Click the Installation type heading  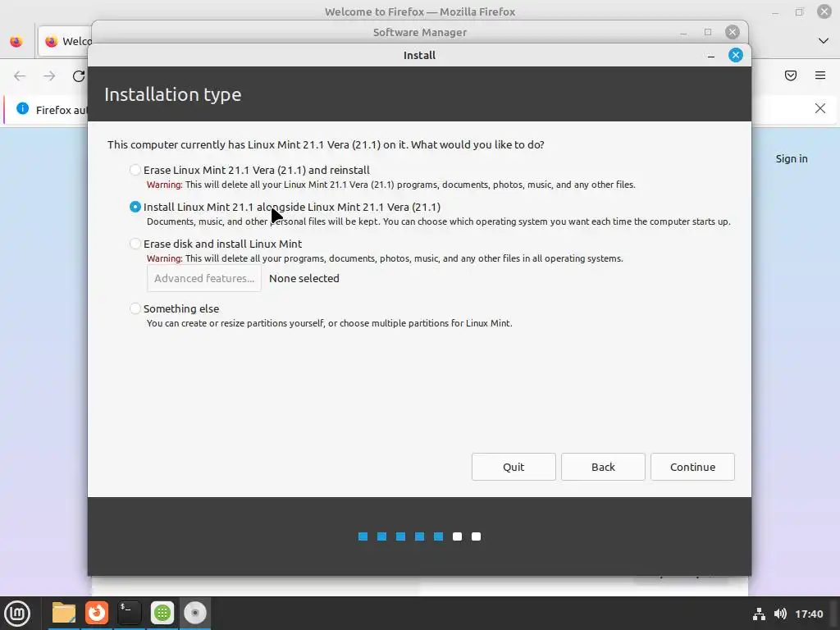(172, 95)
